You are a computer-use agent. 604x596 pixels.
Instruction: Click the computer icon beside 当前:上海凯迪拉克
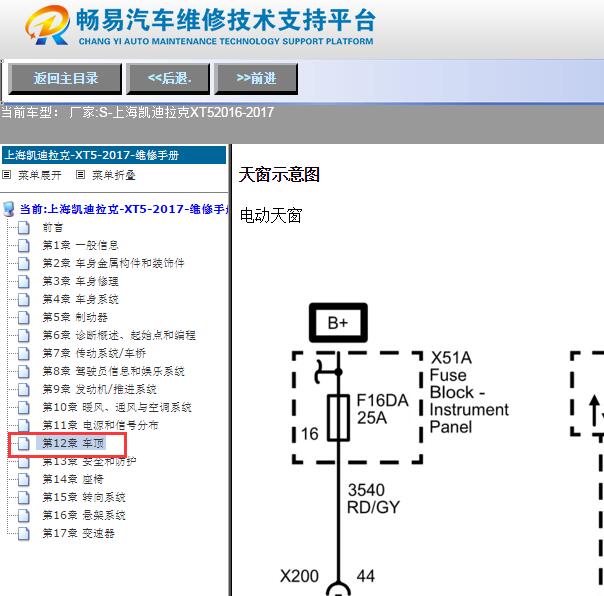[8, 209]
